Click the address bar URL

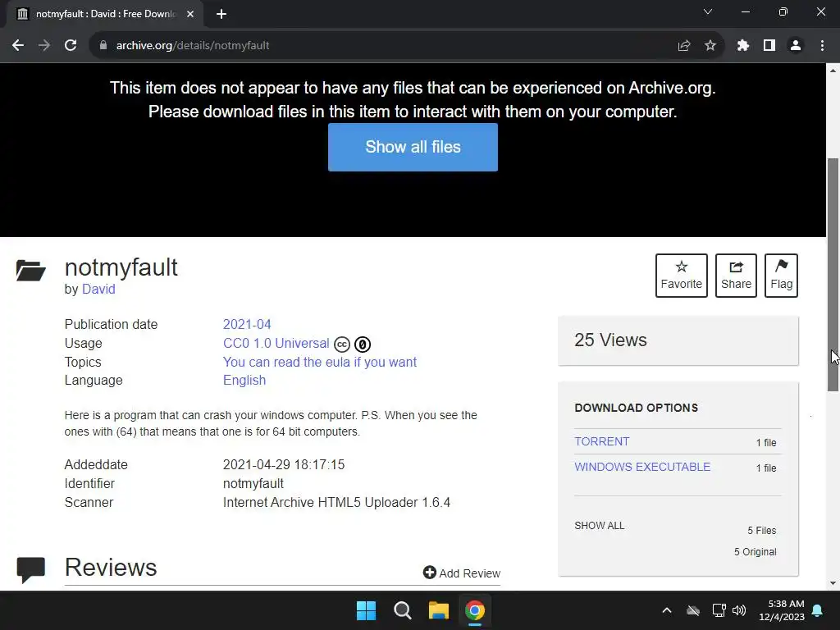[x=193, y=46]
